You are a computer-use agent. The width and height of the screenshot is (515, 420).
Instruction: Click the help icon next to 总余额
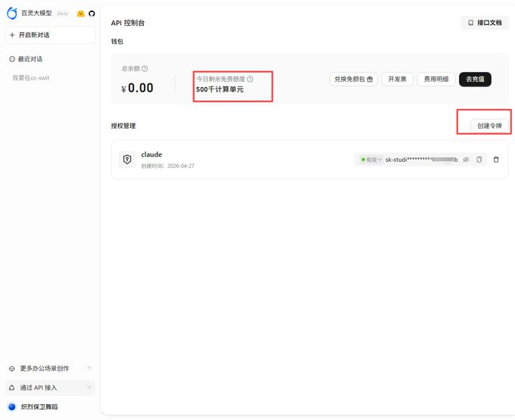(x=145, y=69)
